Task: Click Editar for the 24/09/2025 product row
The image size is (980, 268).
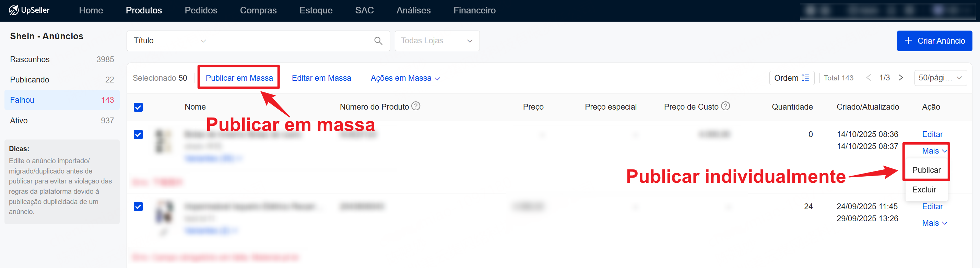Action: click(x=932, y=206)
